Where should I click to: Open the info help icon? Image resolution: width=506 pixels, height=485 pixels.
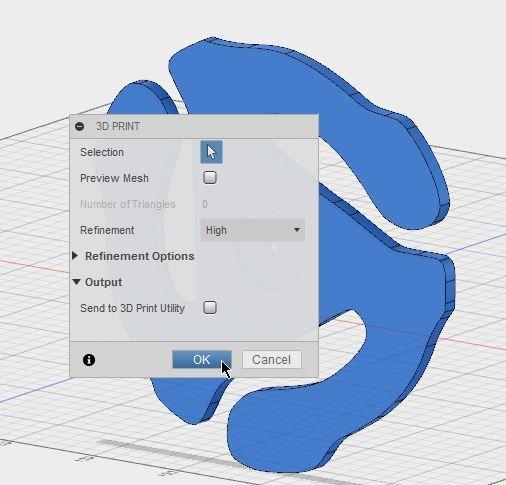[89, 360]
